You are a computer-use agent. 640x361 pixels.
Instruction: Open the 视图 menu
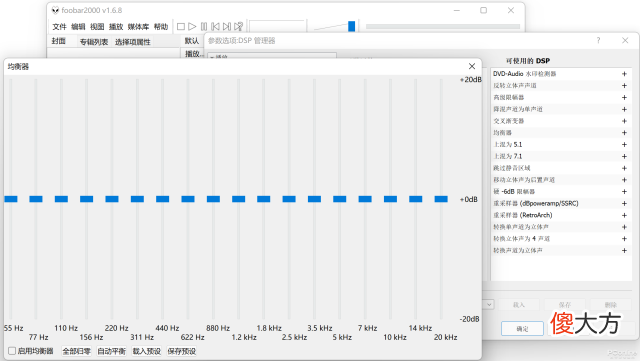tap(97, 27)
